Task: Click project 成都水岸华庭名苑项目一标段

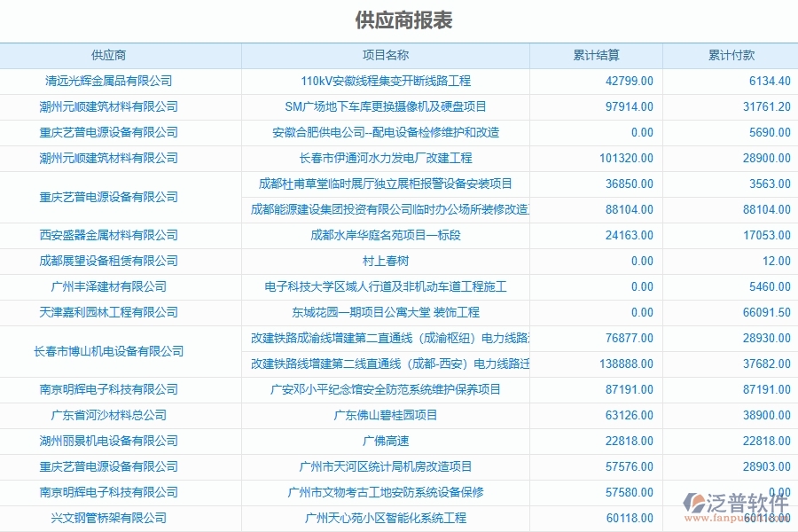Action: pyautogui.click(x=385, y=235)
